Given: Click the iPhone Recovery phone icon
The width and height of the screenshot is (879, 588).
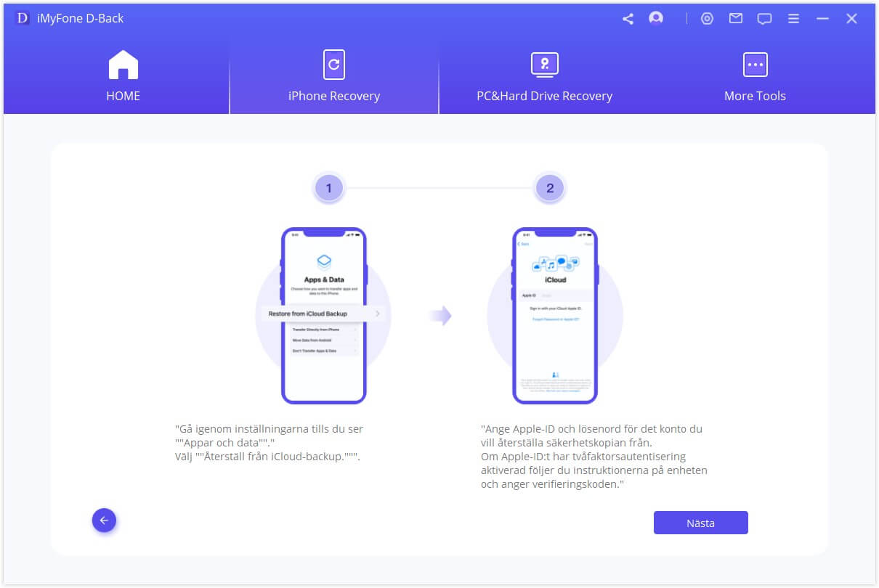Looking at the screenshot, I should [x=333, y=65].
